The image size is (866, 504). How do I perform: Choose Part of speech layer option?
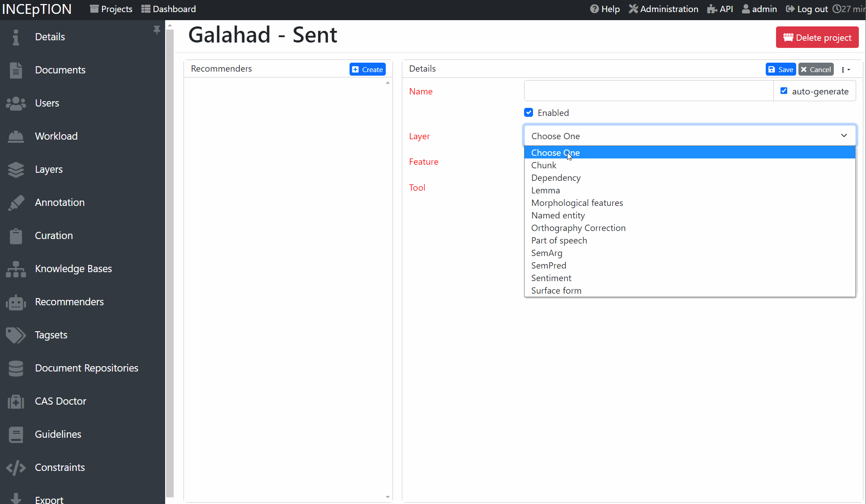559,240
